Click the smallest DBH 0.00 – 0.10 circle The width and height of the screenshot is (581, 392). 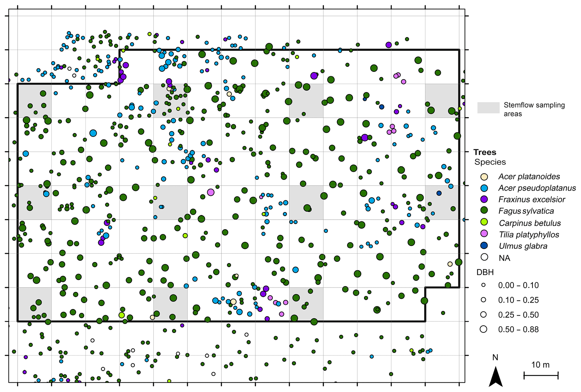tap(483, 285)
